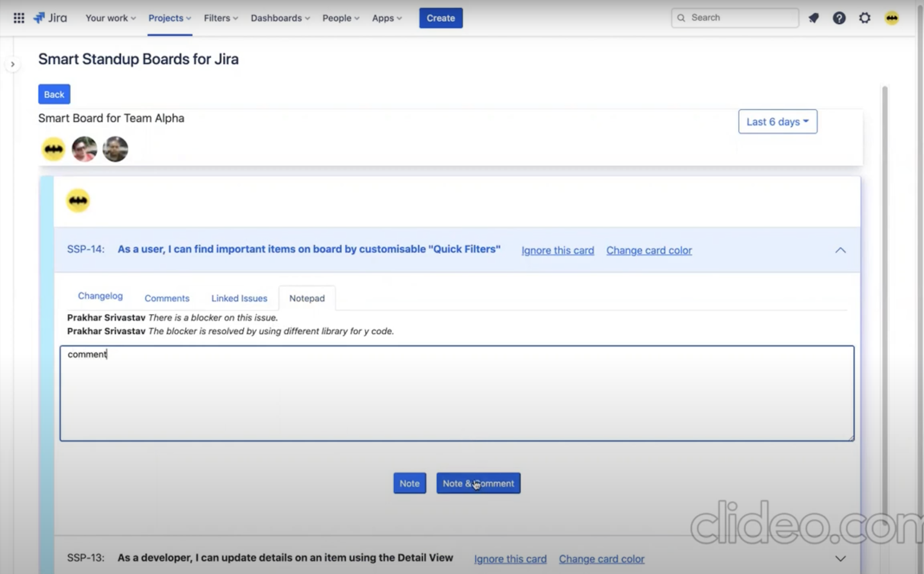Collapse the SSP-14 card
The image size is (924, 574).
[840, 250]
